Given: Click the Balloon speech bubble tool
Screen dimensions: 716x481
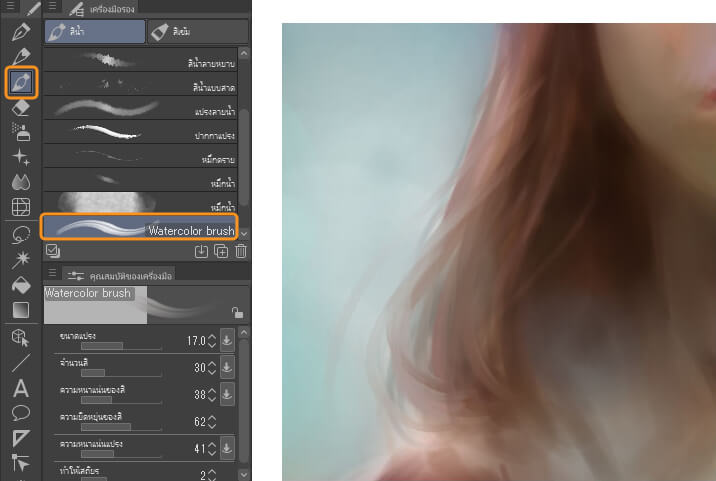Looking at the screenshot, I should click(x=21, y=412).
